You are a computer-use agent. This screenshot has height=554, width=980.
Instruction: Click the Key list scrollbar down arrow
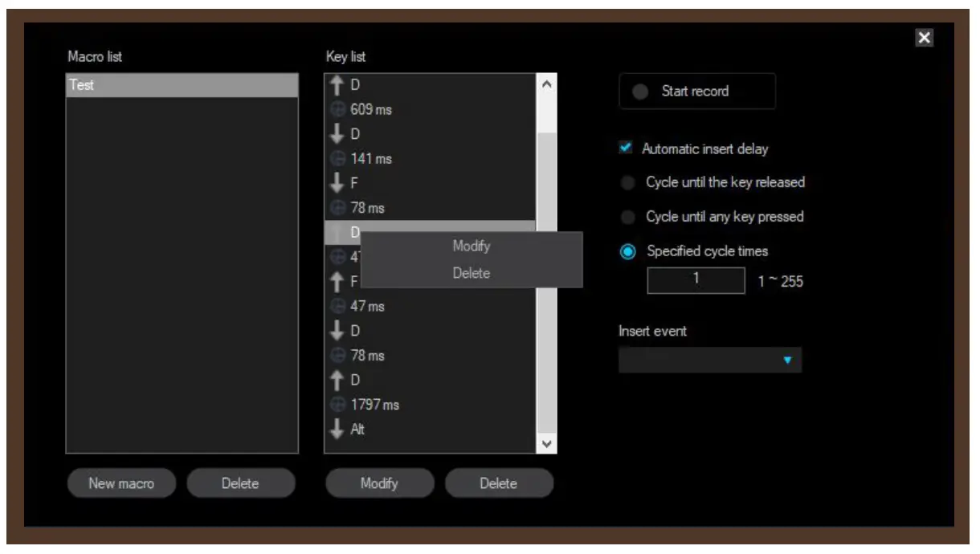546,443
